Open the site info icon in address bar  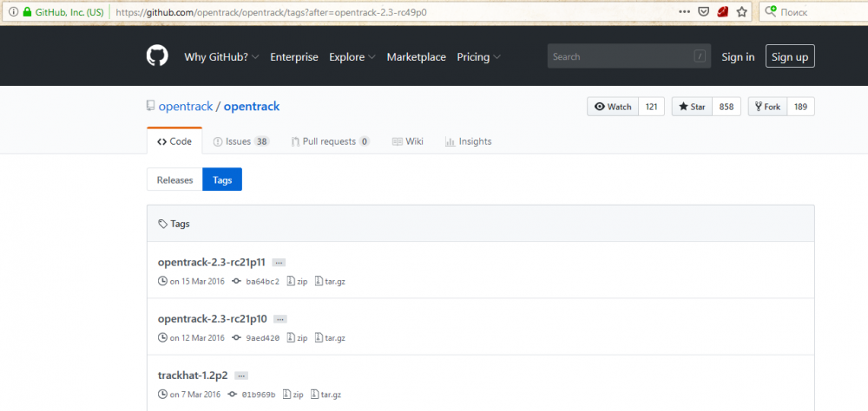14,12
